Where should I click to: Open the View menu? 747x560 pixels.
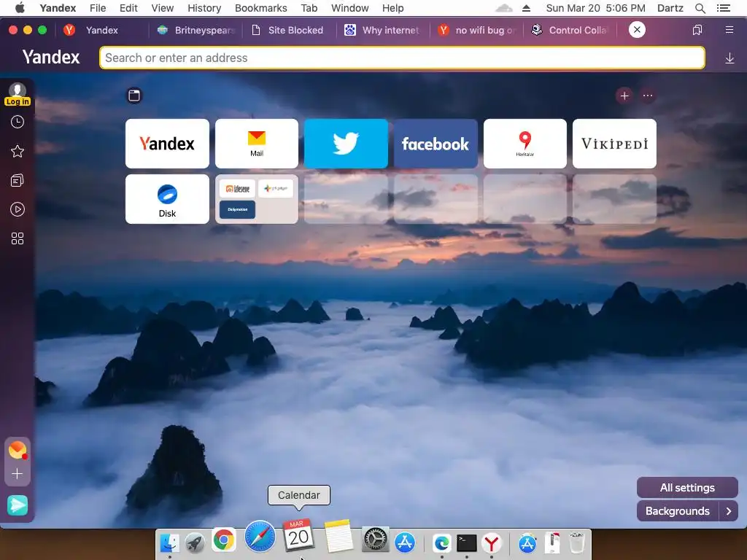pyautogui.click(x=163, y=8)
